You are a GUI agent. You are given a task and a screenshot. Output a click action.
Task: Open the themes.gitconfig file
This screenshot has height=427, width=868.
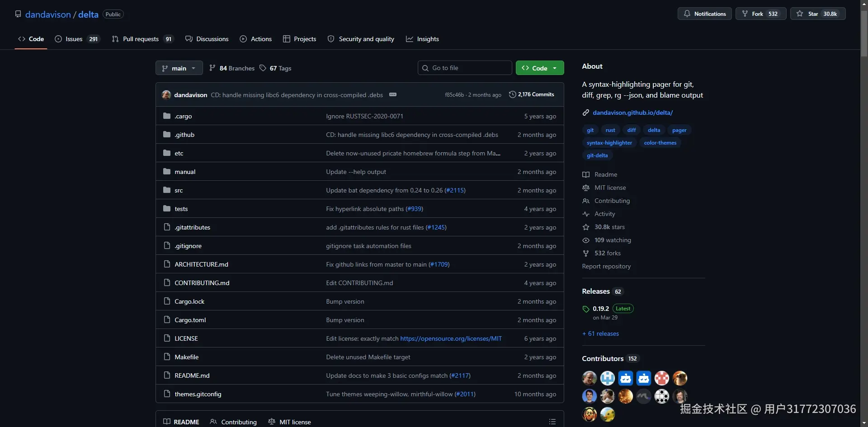(x=198, y=394)
